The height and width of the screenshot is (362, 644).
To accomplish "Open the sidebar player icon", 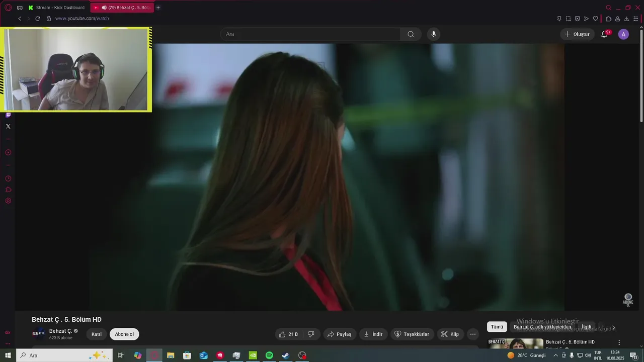I will pyautogui.click(x=8, y=152).
